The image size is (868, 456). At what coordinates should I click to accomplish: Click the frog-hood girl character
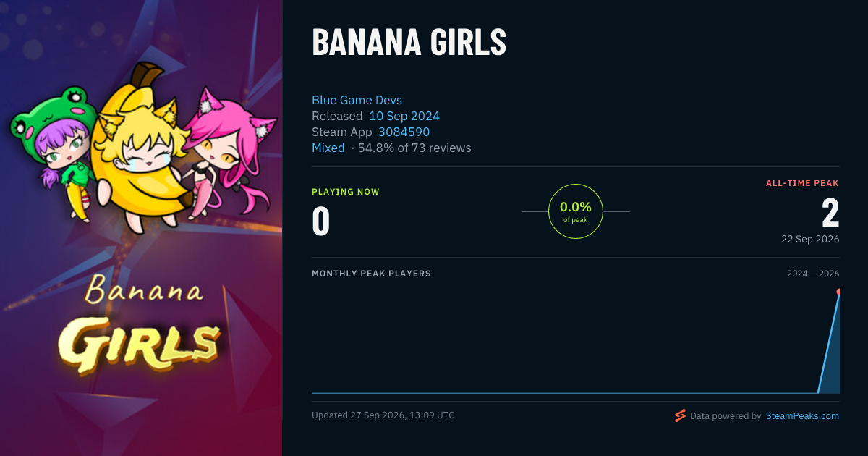click(x=54, y=148)
